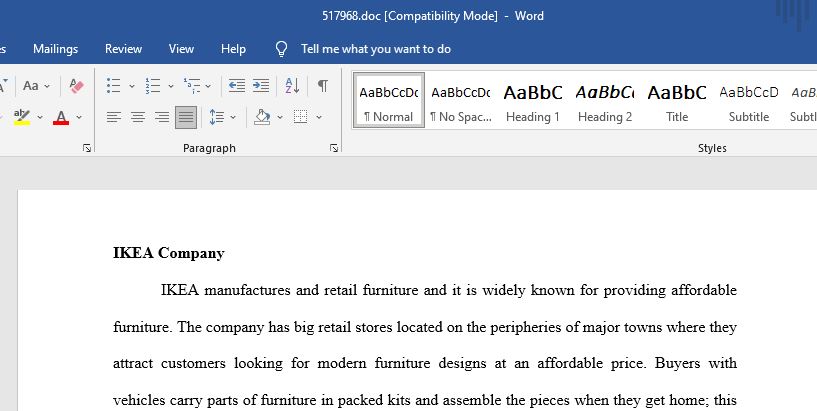817x411 pixels.
Task: Apply the Heading 2 style
Action: coord(604,101)
